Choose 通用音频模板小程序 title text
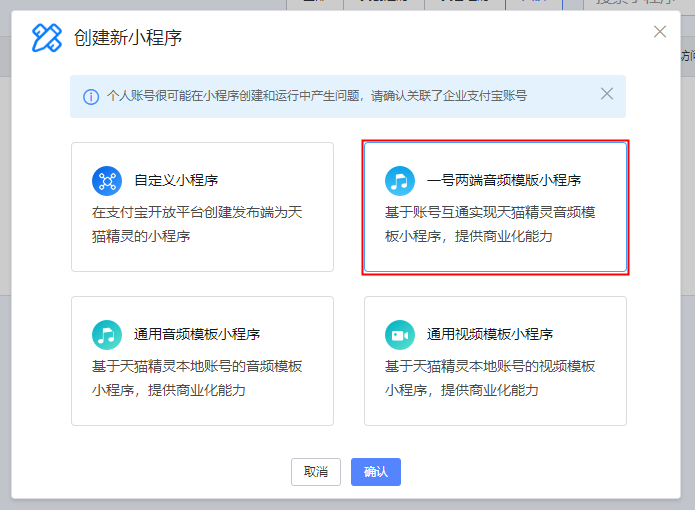The image size is (695, 510). coord(197,334)
